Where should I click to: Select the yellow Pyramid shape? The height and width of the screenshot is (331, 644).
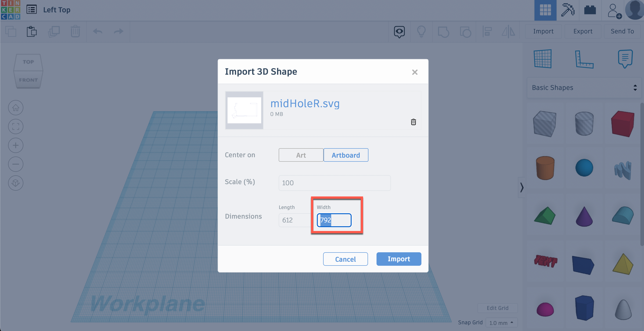click(623, 264)
